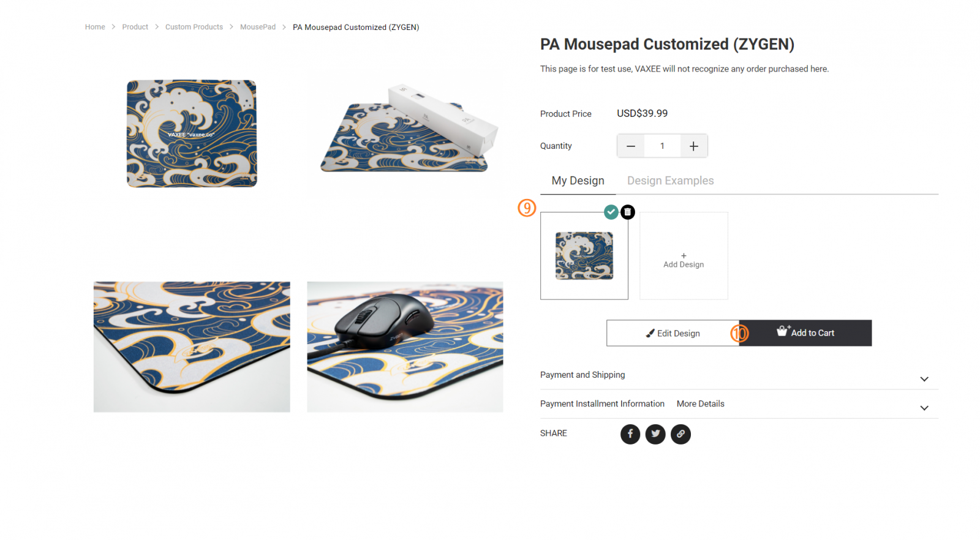The height and width of the screenshot is (540, 980).
Task: Open the mouse on mousepad photo
Action: 405,347
